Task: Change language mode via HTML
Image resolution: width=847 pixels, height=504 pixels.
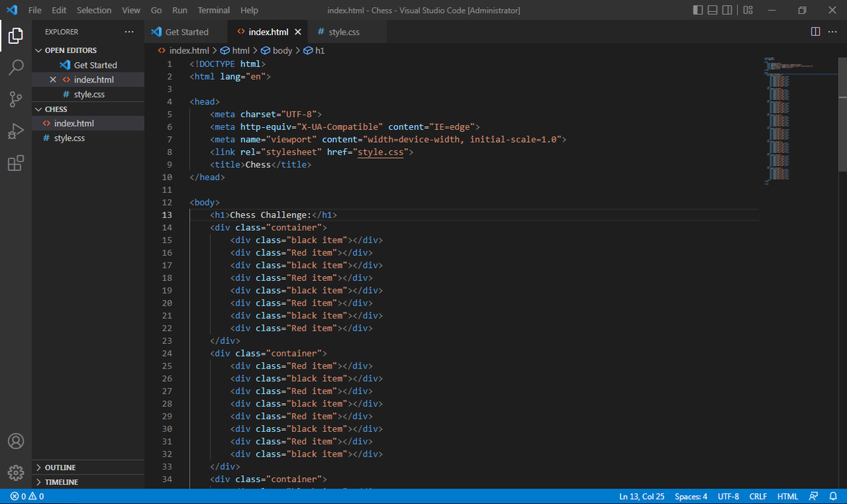Action: [788, 496]
